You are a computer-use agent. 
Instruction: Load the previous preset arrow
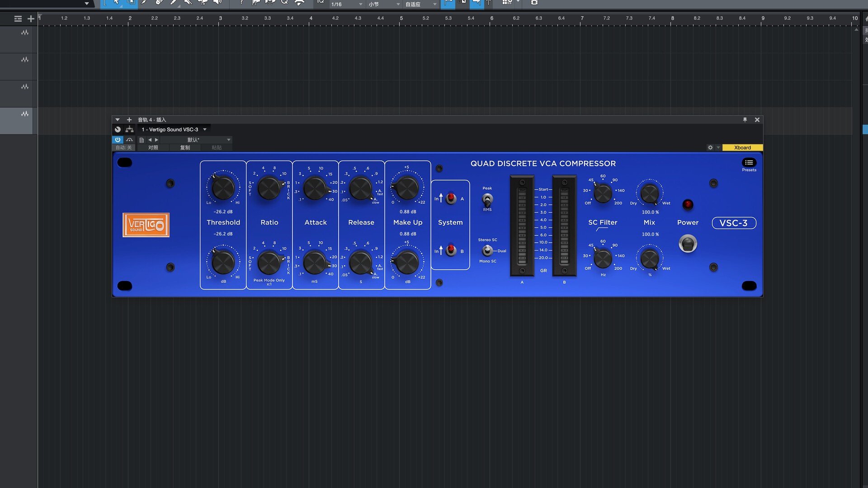(150, 140)
